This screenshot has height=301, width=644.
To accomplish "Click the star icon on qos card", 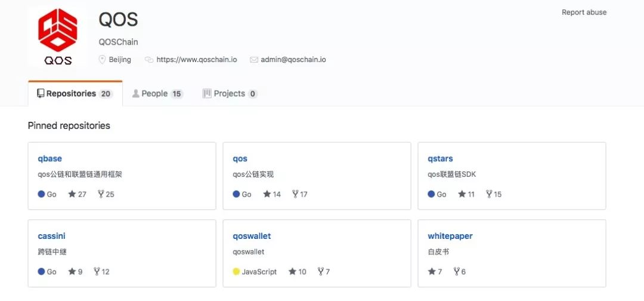I will pyautogui.click(x=267, y=193).
